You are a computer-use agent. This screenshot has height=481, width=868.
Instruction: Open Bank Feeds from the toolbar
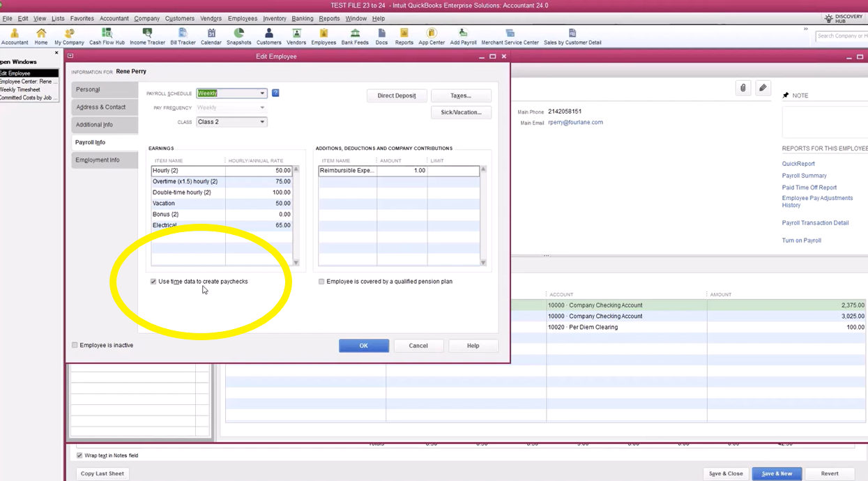(x=355, y=36)
